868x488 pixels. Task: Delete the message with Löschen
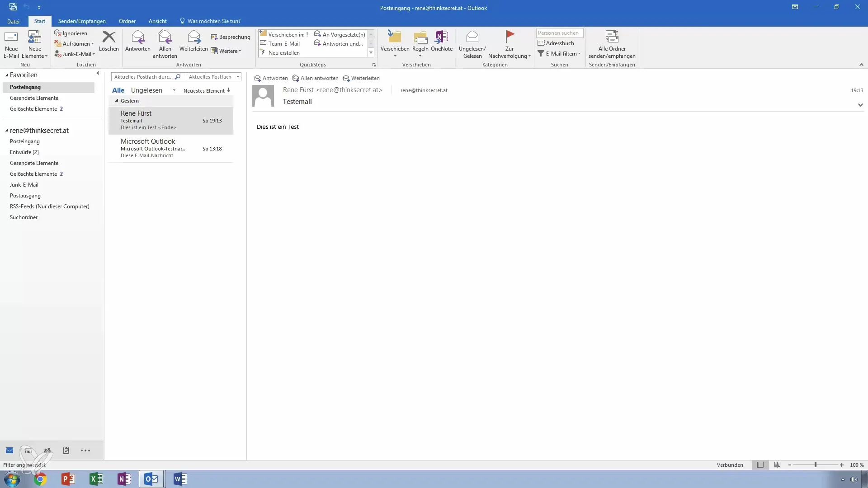pos(109,41)
